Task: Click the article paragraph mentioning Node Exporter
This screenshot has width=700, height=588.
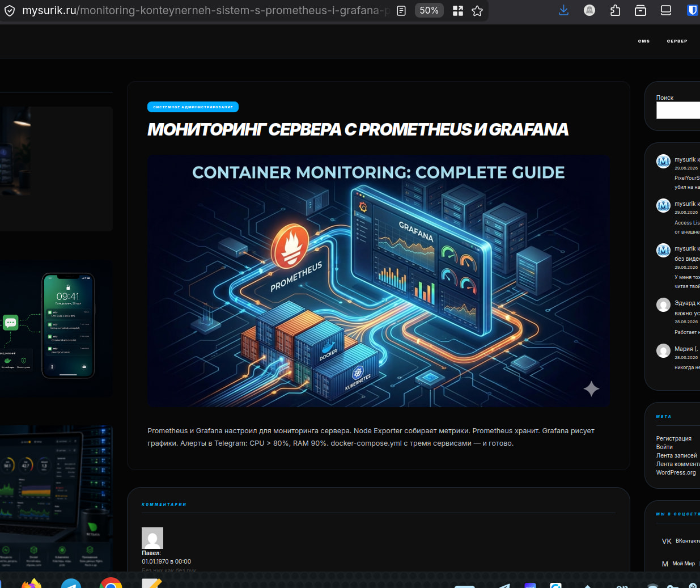Action: click(371, 437)
